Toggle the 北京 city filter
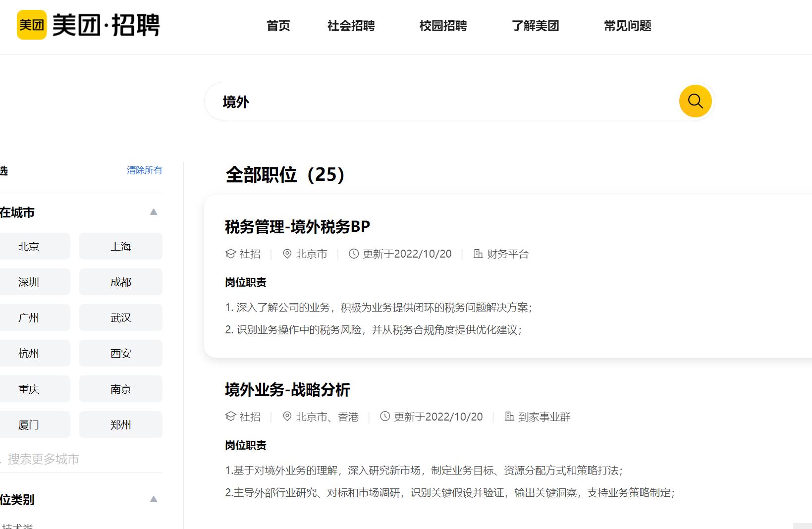The image size is (812, 529). (x=29, y=247)
